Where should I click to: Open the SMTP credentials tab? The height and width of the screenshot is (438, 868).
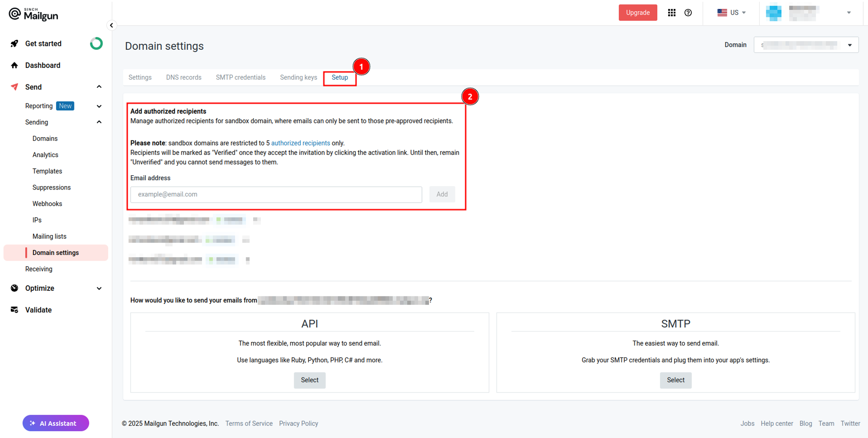click(x=241, y=77)
